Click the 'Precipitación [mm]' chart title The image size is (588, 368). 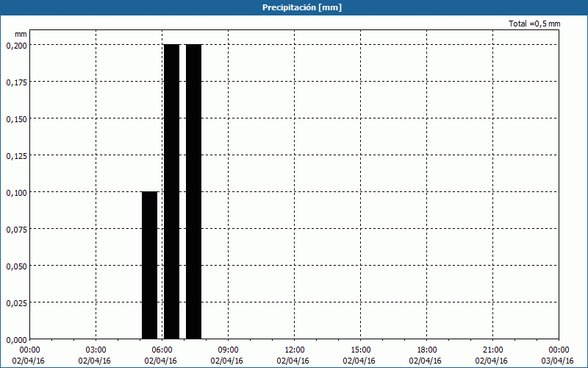(x=302, y=7)
